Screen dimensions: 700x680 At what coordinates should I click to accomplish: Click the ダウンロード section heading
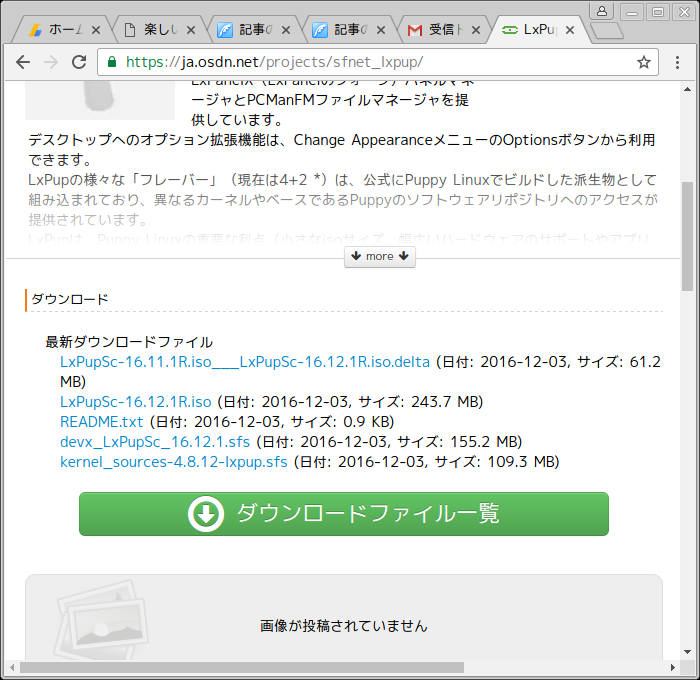tap(70, 299)
